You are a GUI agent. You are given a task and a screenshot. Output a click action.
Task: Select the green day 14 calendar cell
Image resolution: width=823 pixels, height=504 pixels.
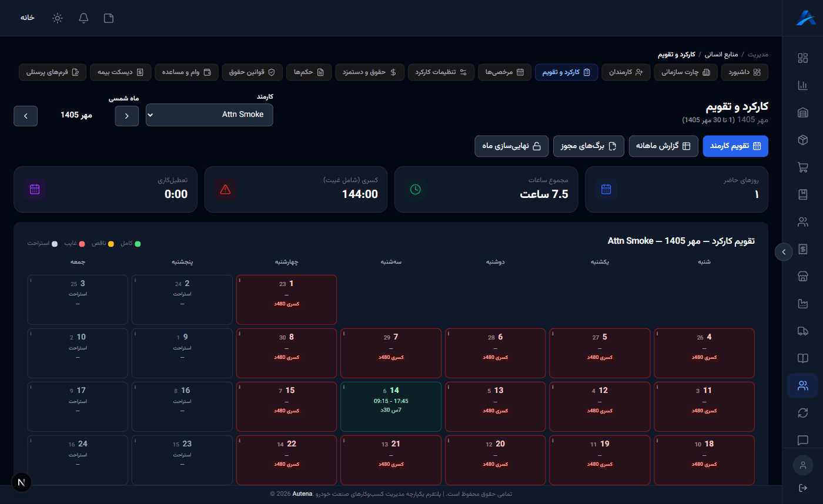pos(391,406)
